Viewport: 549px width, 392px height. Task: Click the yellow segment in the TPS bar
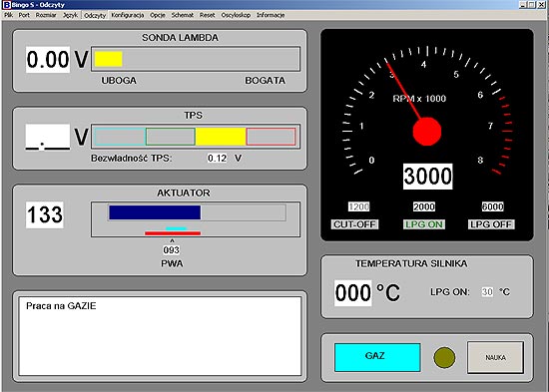pyautogui.click(x=221, y=137)
